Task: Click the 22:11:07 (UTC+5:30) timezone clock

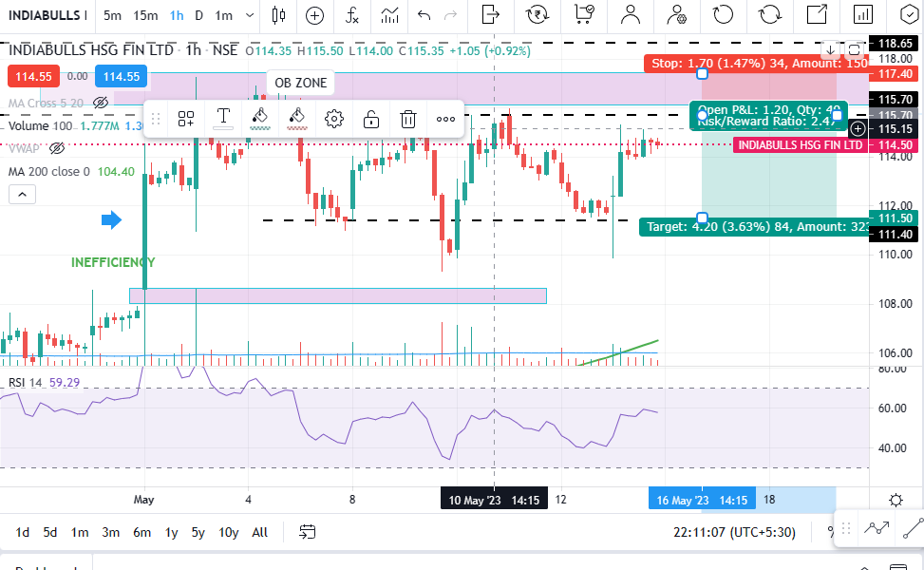Action: [x=734, y=532]
